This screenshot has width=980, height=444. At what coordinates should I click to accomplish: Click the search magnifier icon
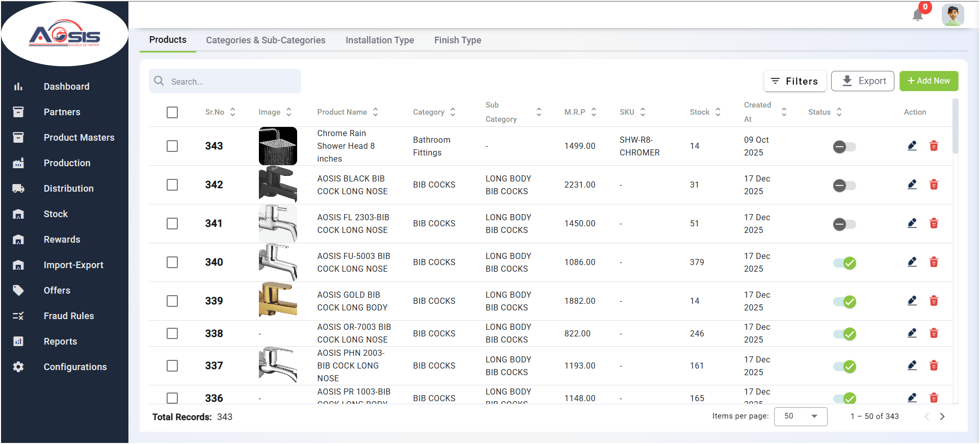tap(159, 81)
